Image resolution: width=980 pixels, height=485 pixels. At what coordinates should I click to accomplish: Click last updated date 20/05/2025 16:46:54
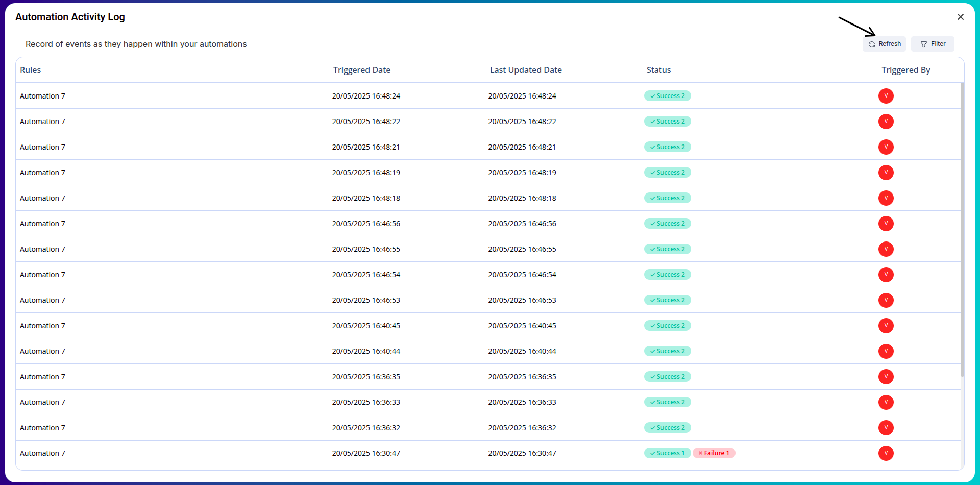(x=522, y=275)
